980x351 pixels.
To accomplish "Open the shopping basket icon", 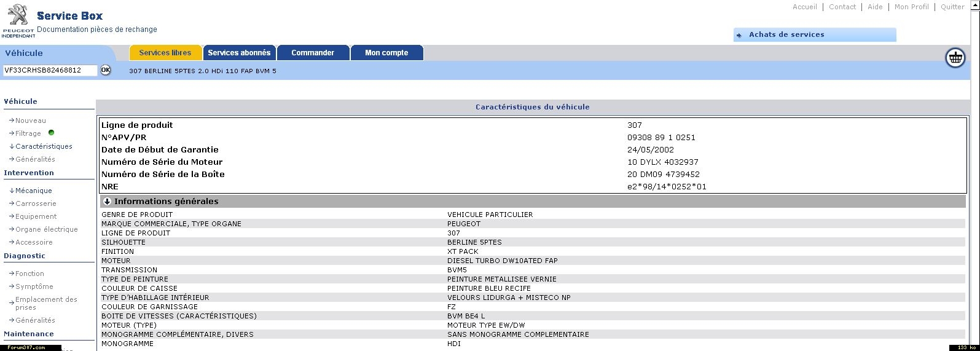I will 955,58.
